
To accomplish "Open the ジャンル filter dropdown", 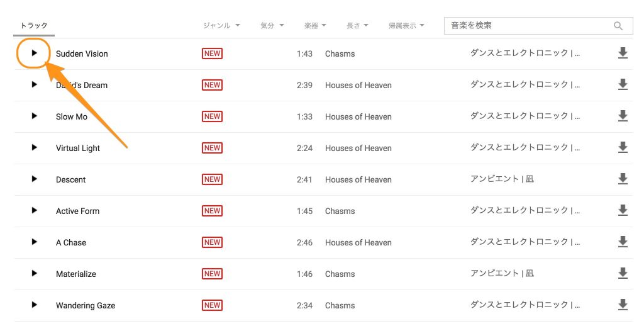I will (x=221, y=26).
